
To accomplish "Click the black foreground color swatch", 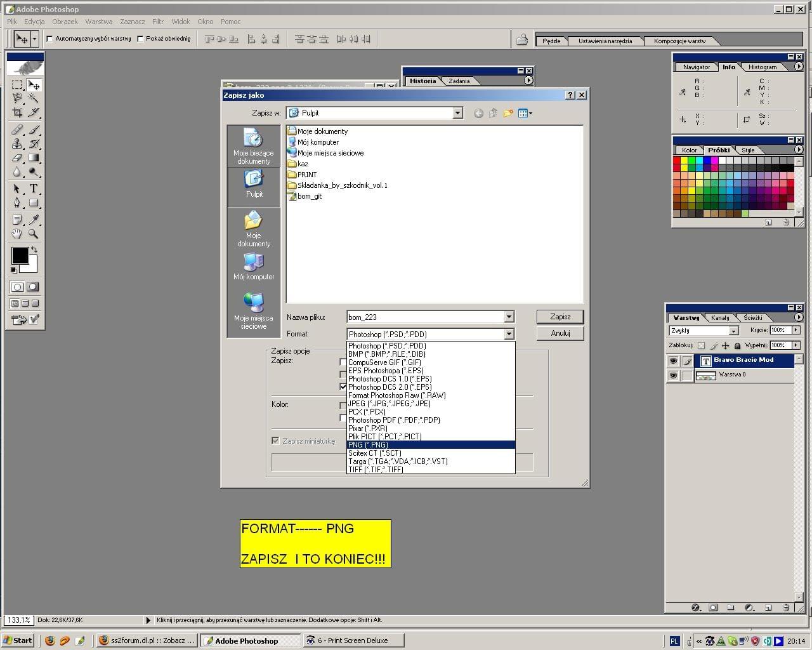I will (x=20, y=256).
